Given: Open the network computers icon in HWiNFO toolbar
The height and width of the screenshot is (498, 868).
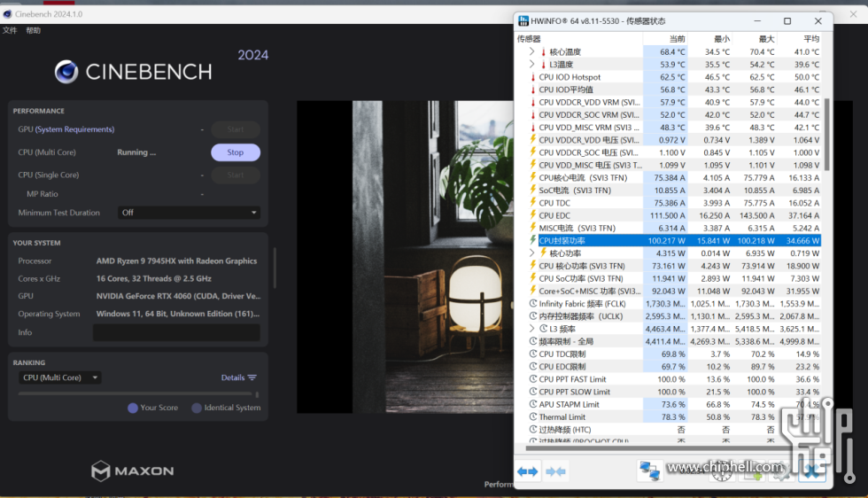Looking at the screenshot, I should tap(649, 471).
